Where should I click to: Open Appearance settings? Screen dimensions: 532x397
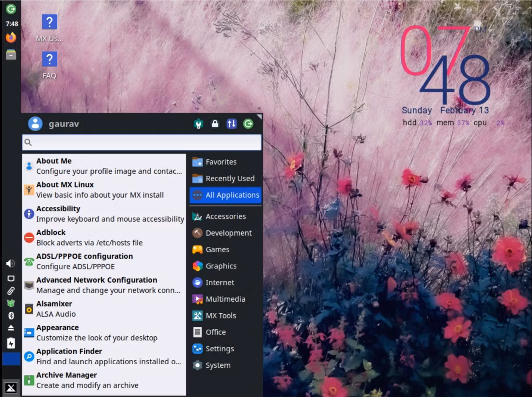(104, 333)
